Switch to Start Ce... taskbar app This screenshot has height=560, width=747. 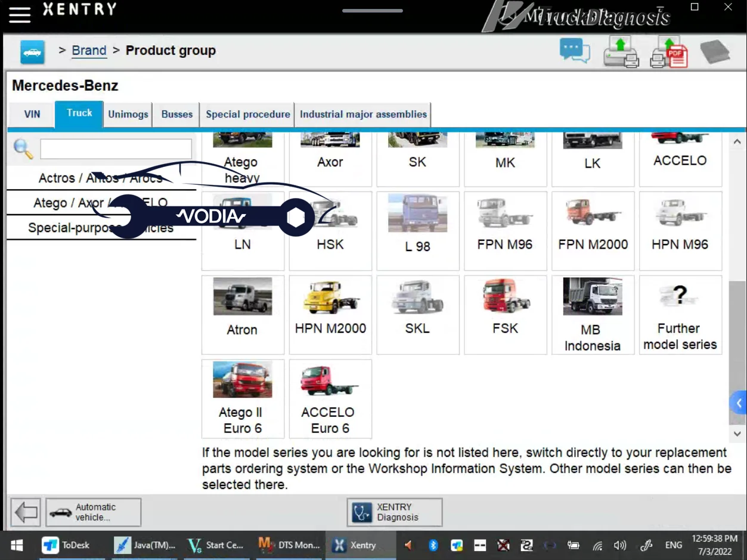pyautogui.click(x=216, y=545)
